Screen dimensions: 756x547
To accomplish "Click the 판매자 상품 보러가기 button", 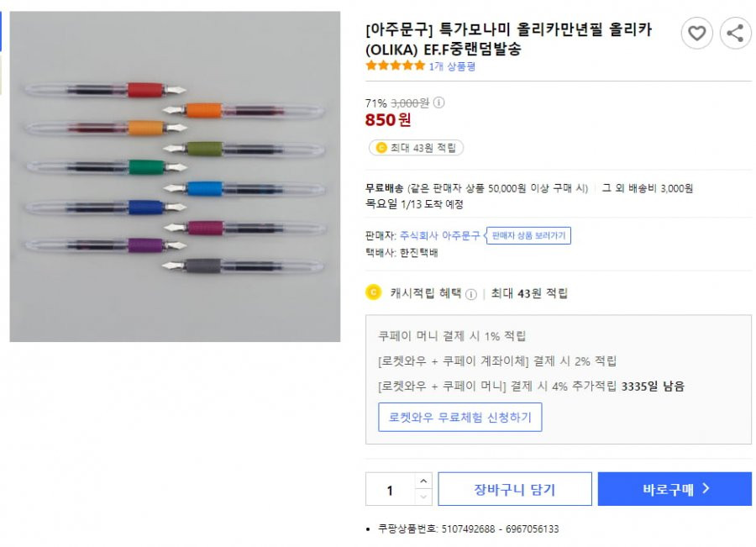I will tap(528, 235).
